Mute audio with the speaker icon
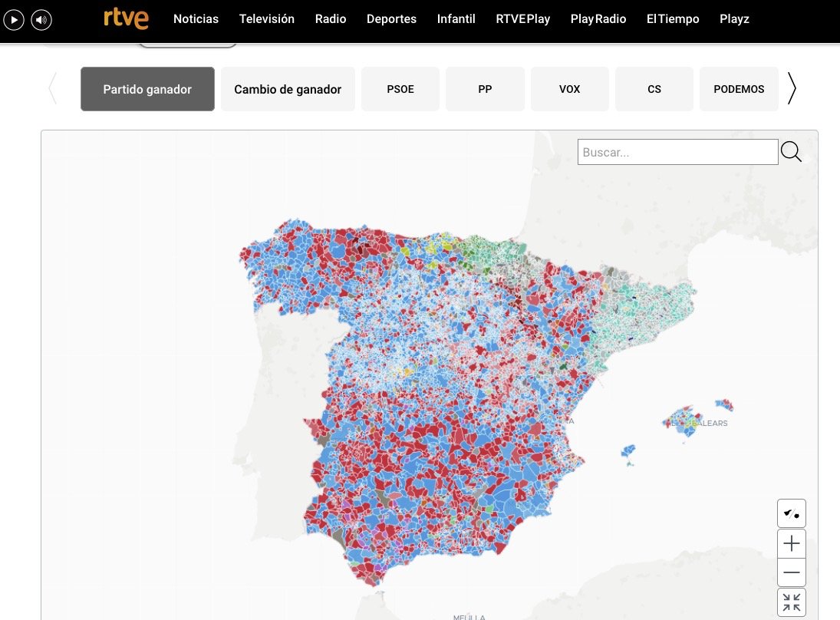Image resolution: width=840 pixels, height=620 pixels. click(41, 19)
